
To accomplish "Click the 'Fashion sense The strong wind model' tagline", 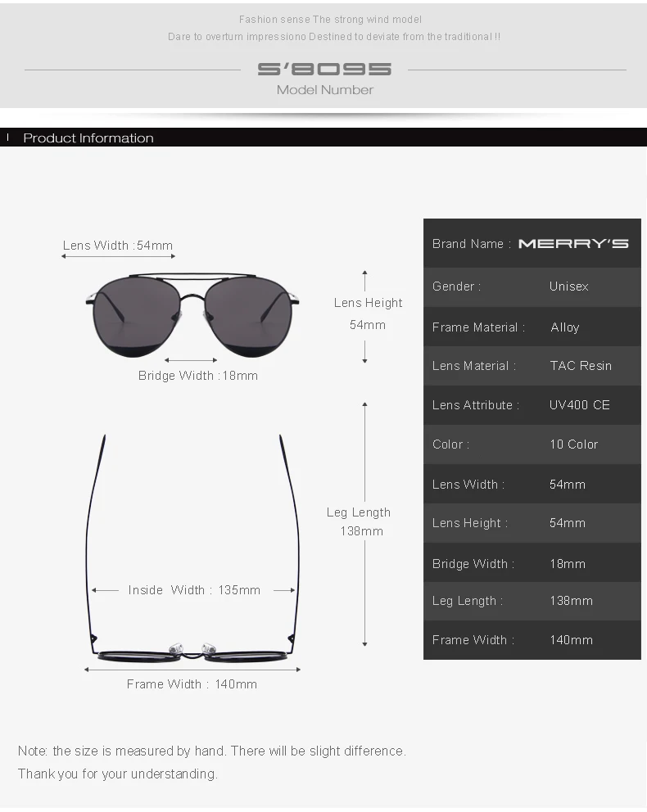I will tap(330, 20).
